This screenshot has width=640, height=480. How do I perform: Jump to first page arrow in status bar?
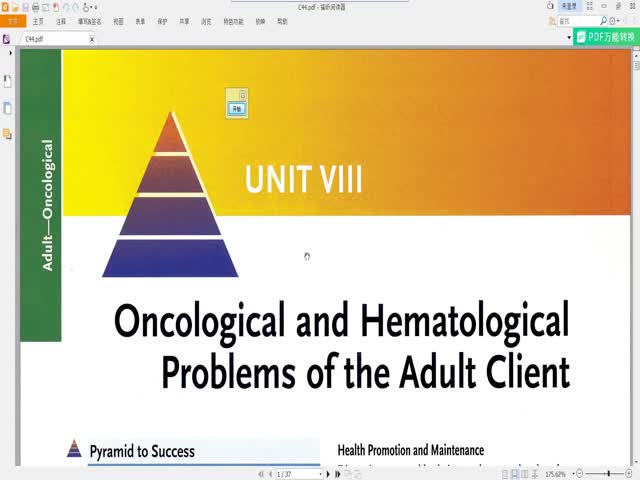pyautogui.click(x=261, y=473)
